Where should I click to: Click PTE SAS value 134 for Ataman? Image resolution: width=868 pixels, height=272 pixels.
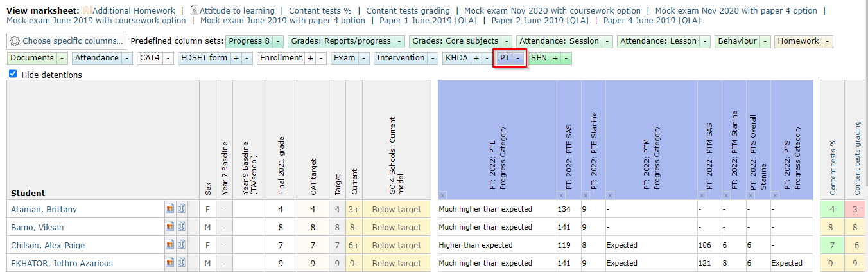click(x=569, y=209)
